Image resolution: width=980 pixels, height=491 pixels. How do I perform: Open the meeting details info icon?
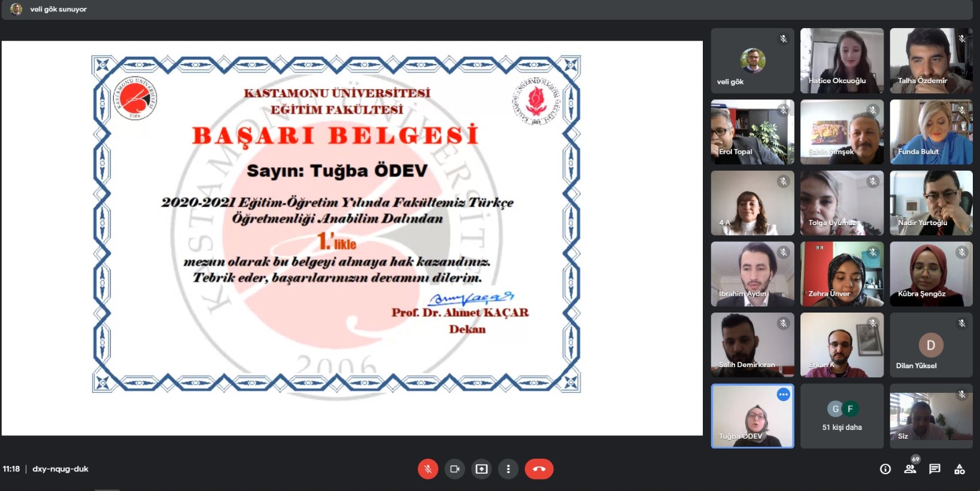(x=885, y=469)
